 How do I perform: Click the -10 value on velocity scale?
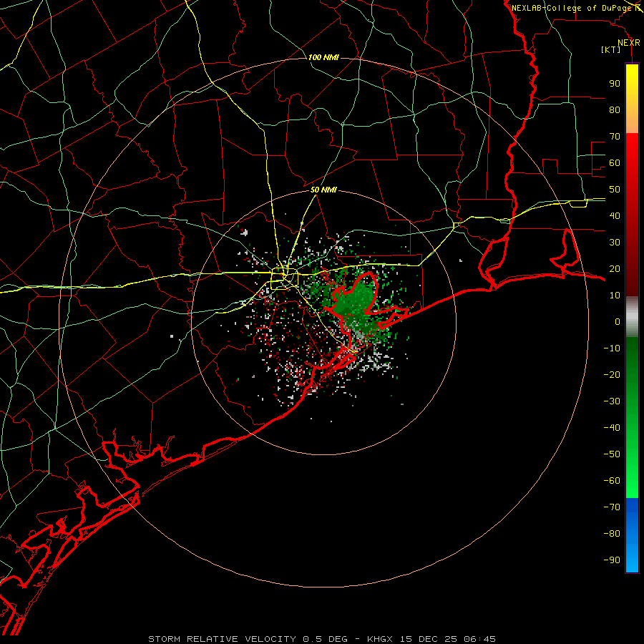click(x=612, y=348)
